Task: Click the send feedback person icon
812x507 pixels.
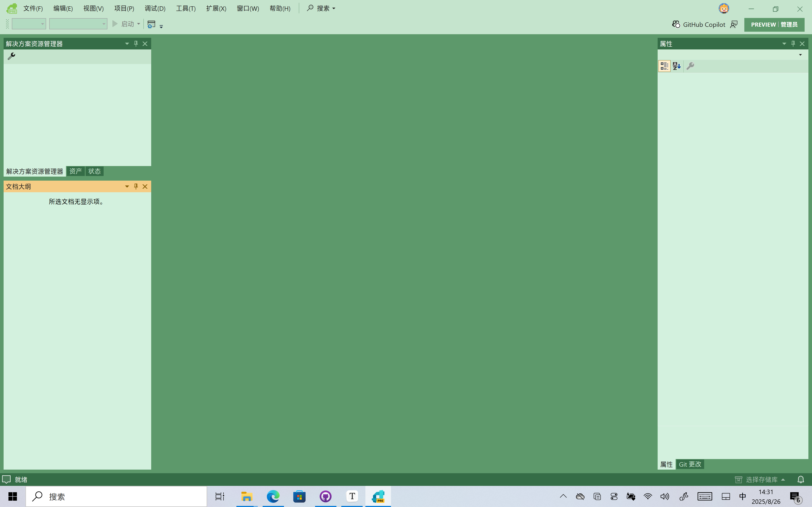Action: coord(734,25)
